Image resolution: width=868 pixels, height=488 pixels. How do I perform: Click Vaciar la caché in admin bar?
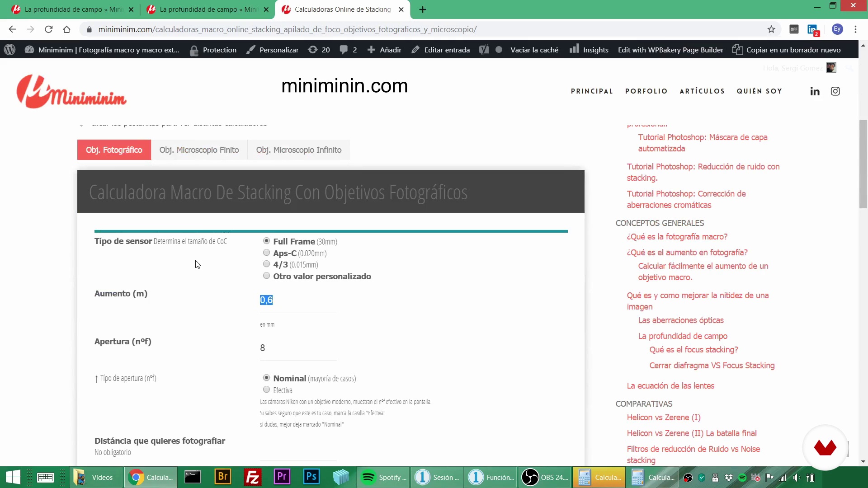(534, 50)
